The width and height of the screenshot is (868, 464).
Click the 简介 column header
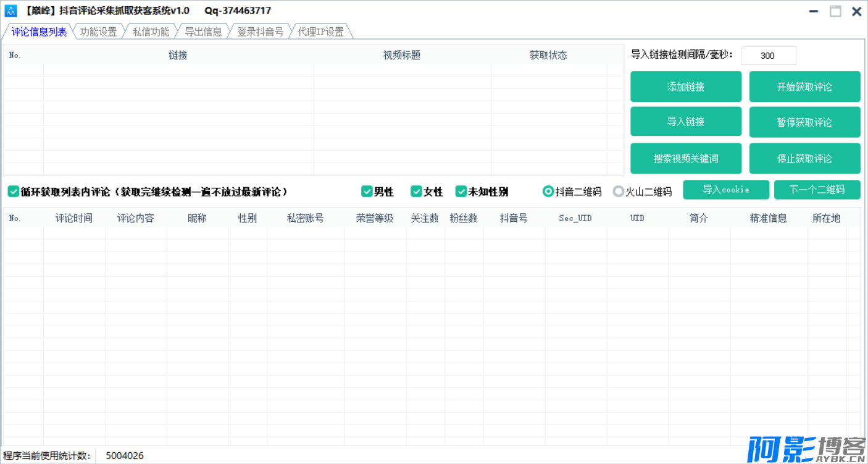click(699, 218)
